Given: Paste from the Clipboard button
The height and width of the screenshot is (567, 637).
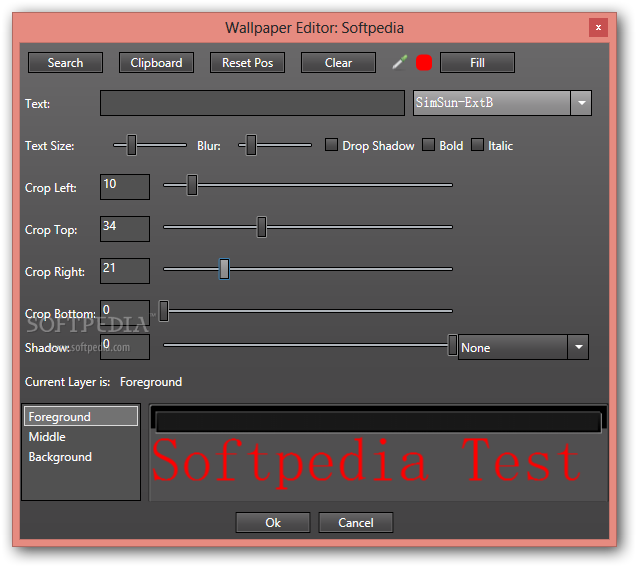Looking at the screenshot, I should pos(156,63).
